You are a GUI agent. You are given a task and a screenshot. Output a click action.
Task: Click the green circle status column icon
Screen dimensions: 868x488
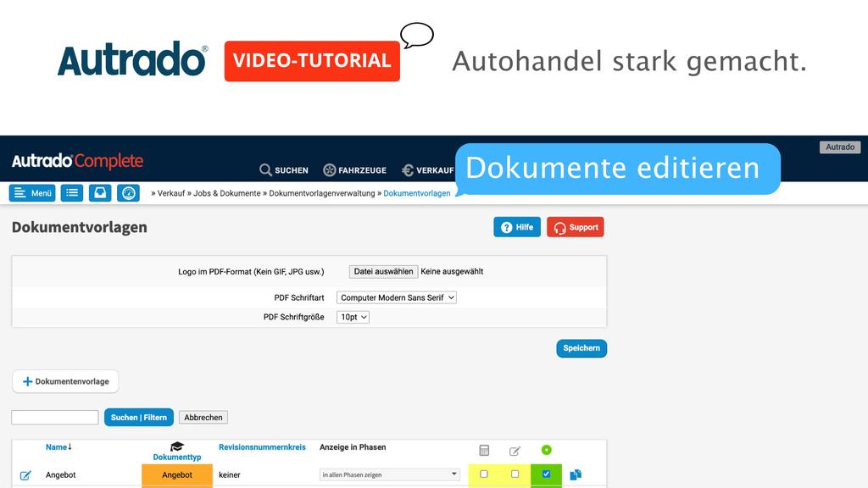pyautogui.click(x=547, y=450)
